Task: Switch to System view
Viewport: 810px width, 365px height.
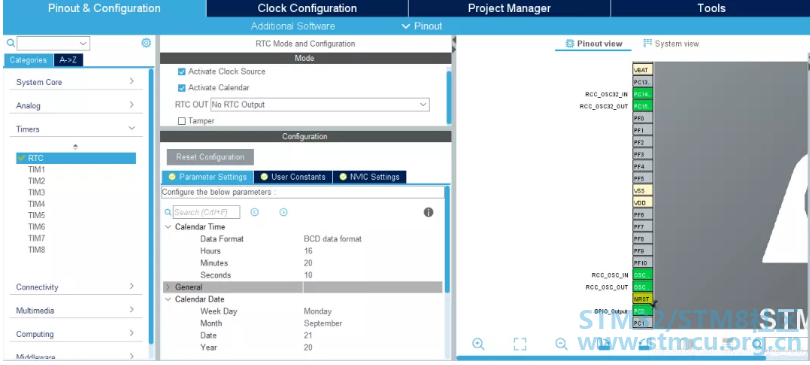Action: [671, 44]
